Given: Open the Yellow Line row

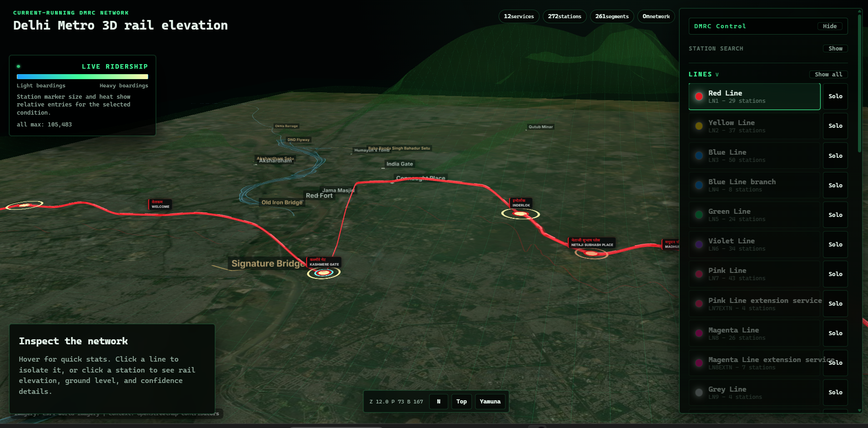Looking at the screenshot, I should click(754, 126).
